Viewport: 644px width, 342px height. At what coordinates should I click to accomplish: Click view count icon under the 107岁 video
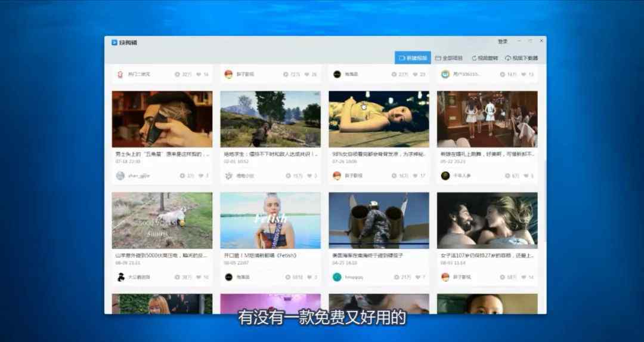point(503,277)
